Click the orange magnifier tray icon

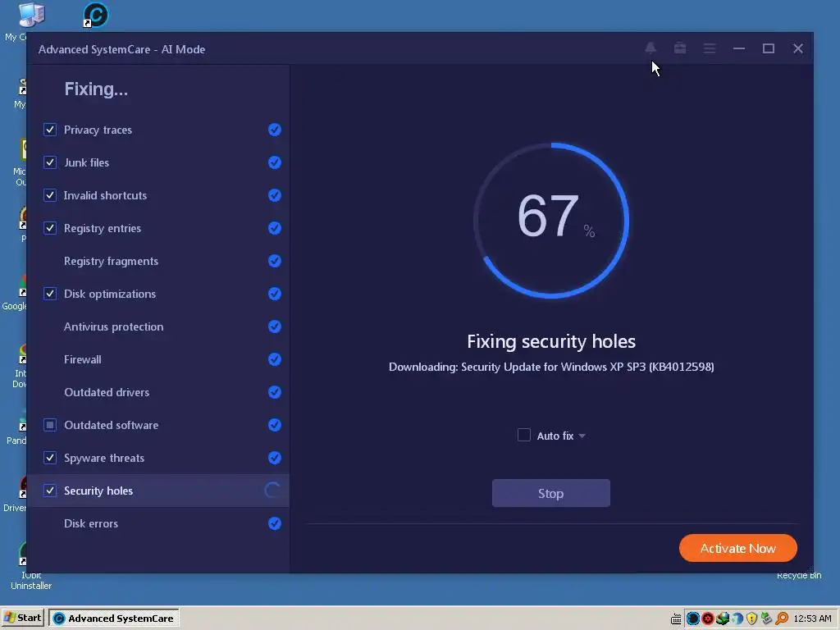tap(782, 619)
